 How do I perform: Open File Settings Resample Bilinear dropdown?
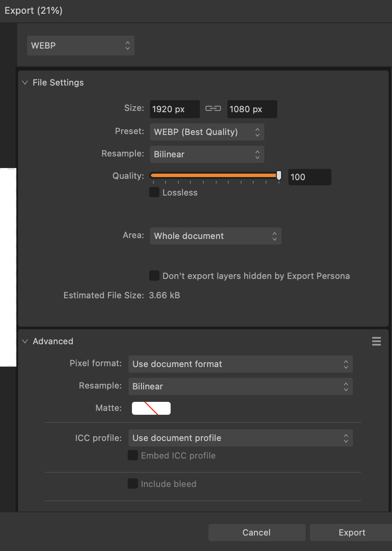pyautogui.click(x=207, y=154)
